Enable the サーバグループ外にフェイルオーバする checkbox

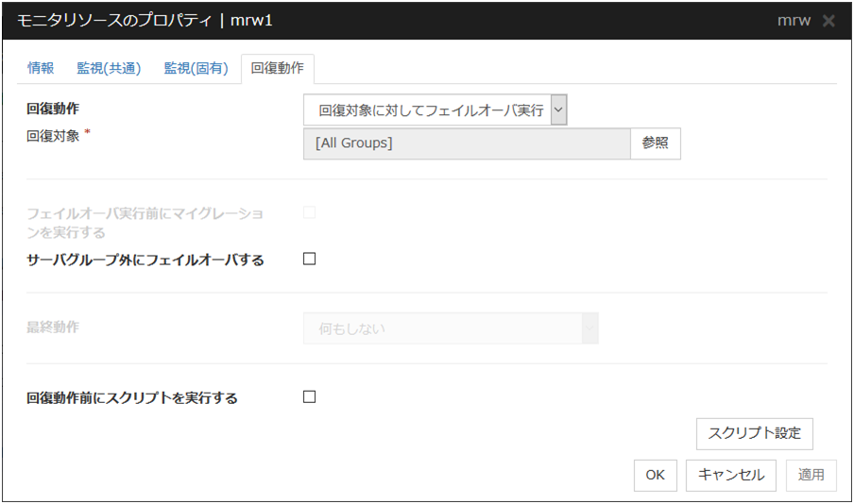[309, 260]
